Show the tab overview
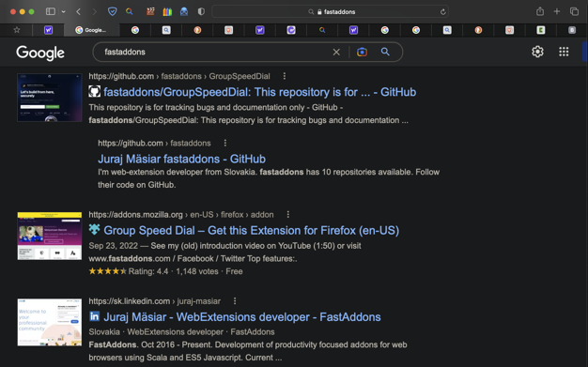The height and width of the screenshot is (367, 588). pyautogui.click(x=574, y=11)
